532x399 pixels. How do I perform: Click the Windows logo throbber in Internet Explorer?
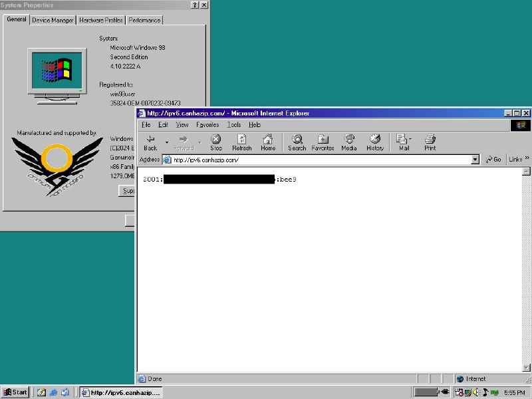(521, 126)
